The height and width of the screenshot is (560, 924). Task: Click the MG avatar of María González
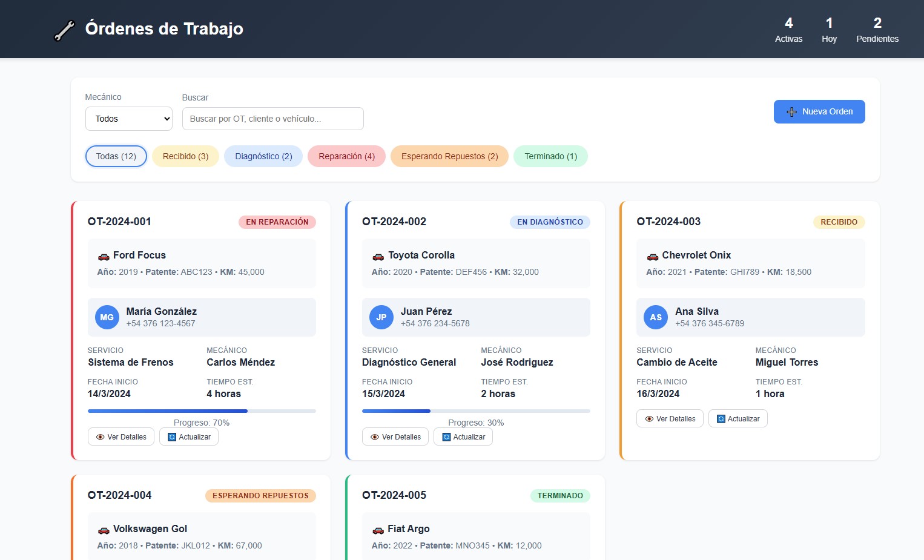(x=107, y=317)
